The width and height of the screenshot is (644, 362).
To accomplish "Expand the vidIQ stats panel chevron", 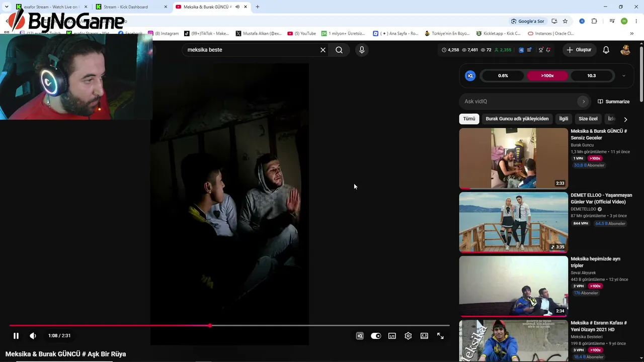I will (x=624, y=76).
